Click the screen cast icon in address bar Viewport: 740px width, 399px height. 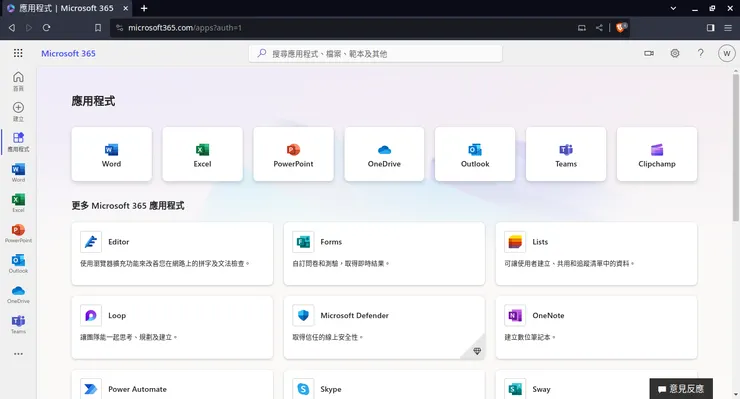click(x=581, y=28)
